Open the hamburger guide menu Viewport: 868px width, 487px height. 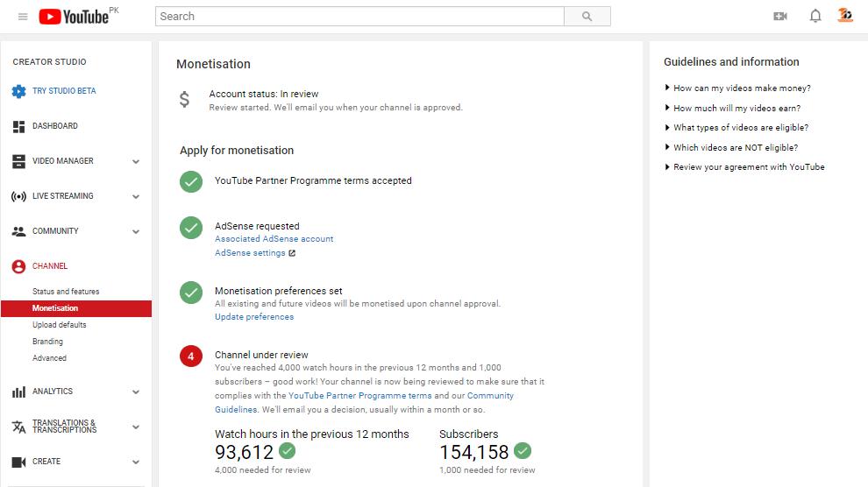[x=23, y=17]
